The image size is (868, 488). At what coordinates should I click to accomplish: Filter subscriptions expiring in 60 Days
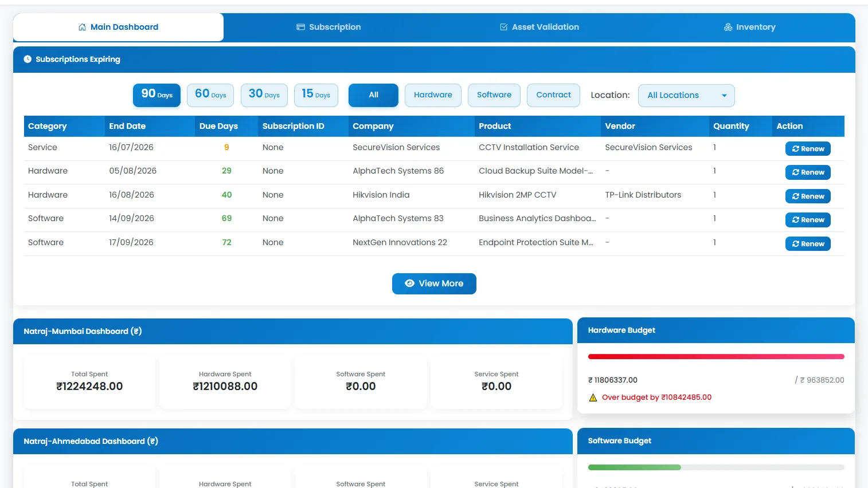[x=210, y=95]
